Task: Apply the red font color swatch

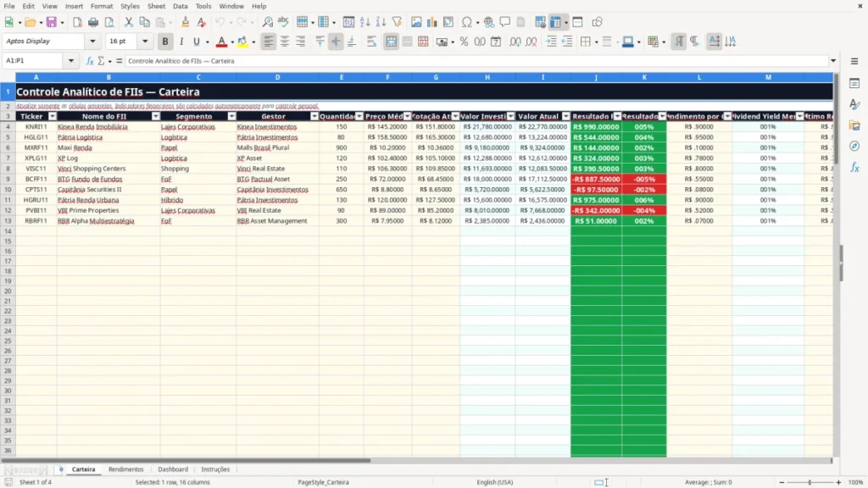Action: (221, 42)
